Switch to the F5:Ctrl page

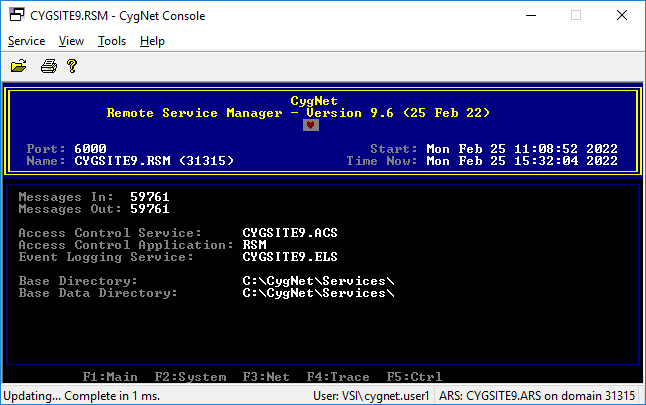(x=414, y=377)
